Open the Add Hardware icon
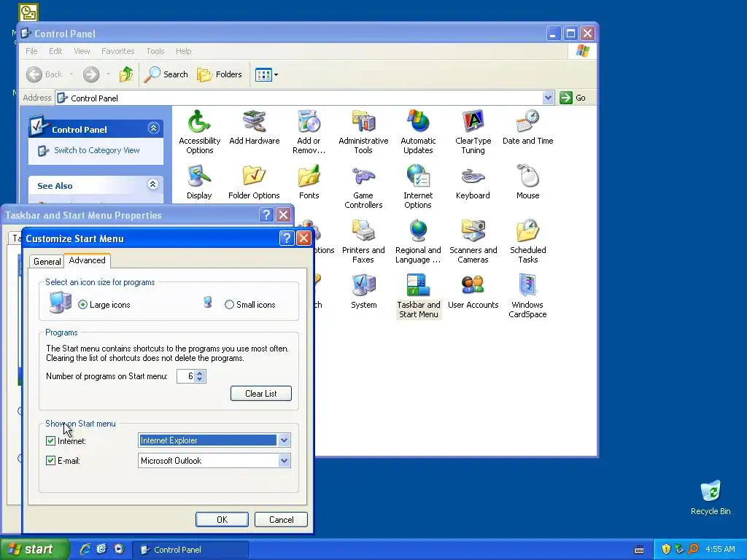Viewport: 747px width, 560px height. click(254, 127)
